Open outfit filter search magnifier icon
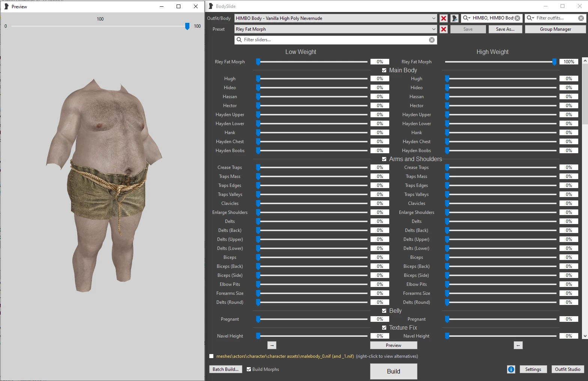 [x=530, y=18]
